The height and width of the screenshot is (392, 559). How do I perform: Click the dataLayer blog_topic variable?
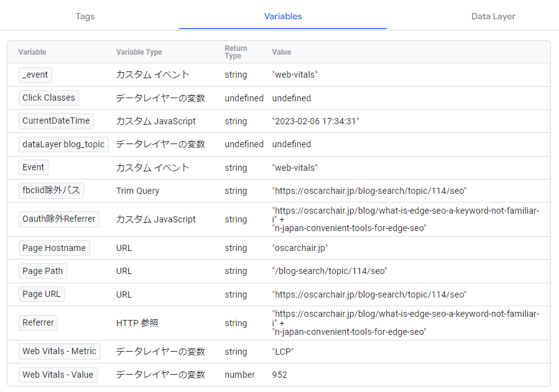(63, 144)
